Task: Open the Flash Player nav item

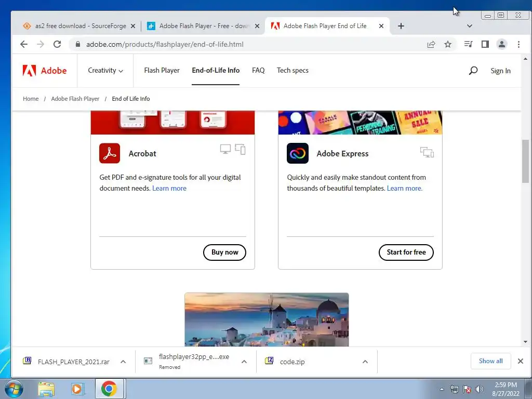Action: (162, 70)
